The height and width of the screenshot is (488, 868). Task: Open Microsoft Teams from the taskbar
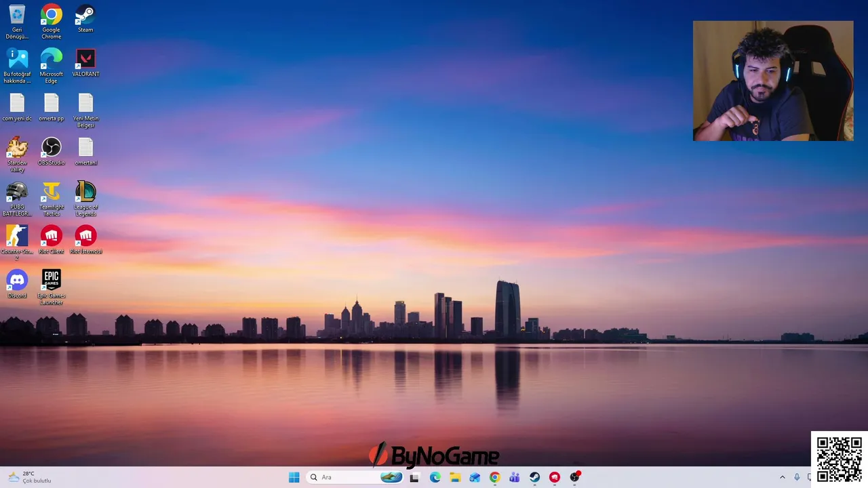(515, 477)
